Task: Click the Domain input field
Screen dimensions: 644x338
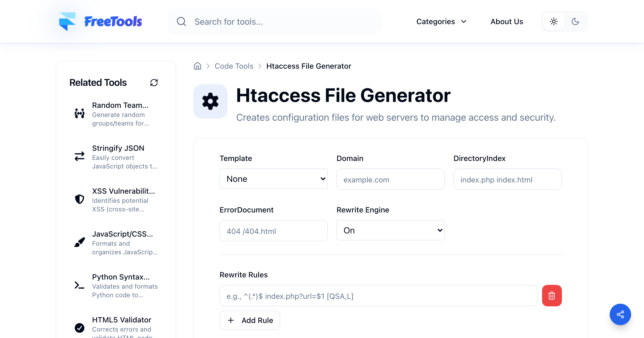Action: click(391, 179)
